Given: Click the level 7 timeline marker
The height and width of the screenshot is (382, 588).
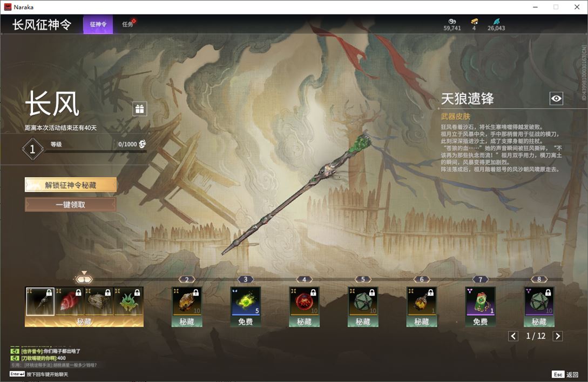Looking at the screenshot, I should (481, 279).
